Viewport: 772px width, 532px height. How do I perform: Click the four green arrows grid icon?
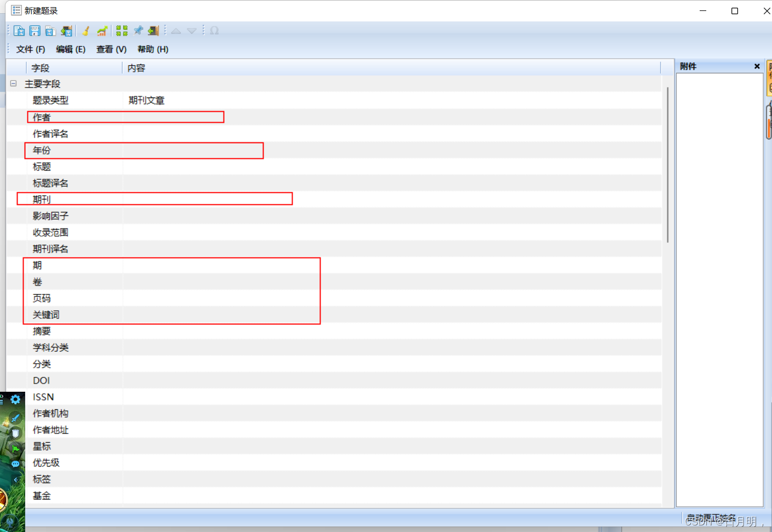(122, 31)
